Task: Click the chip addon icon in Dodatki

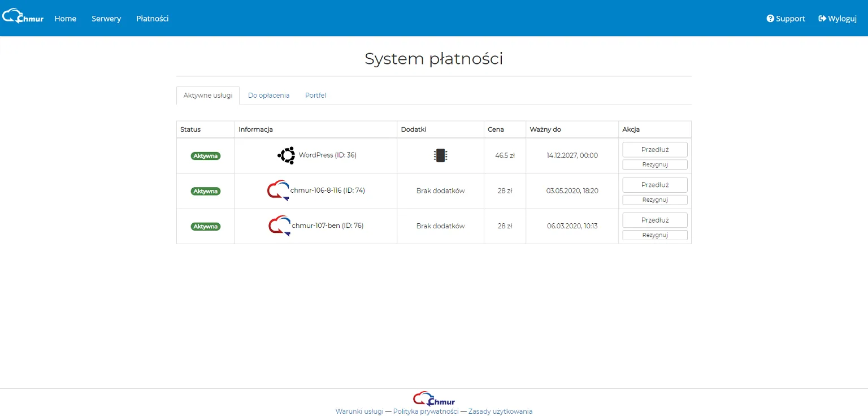Action: (440, 155)
